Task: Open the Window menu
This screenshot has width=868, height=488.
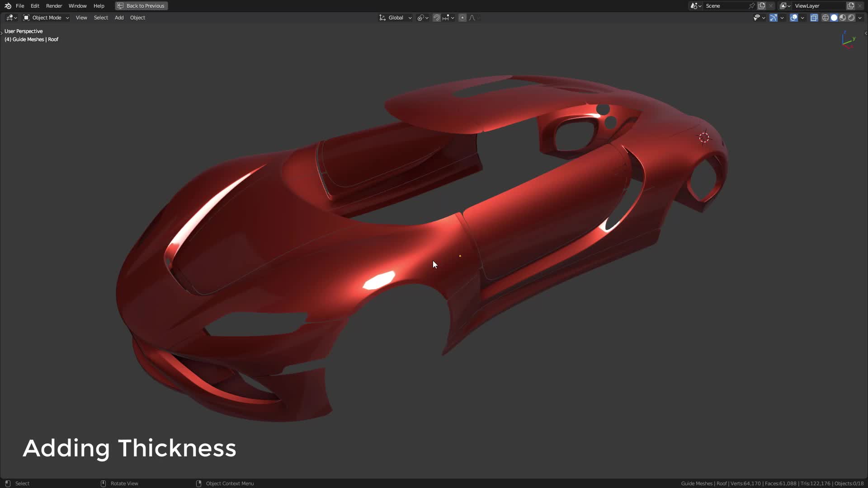Action: click(77, 6)
